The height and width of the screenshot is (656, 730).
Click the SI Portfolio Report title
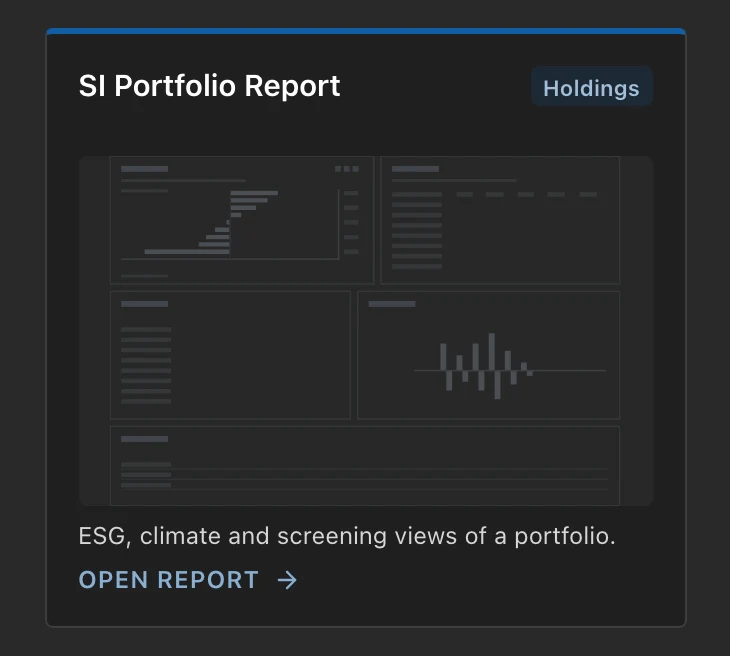click(210, 86)
